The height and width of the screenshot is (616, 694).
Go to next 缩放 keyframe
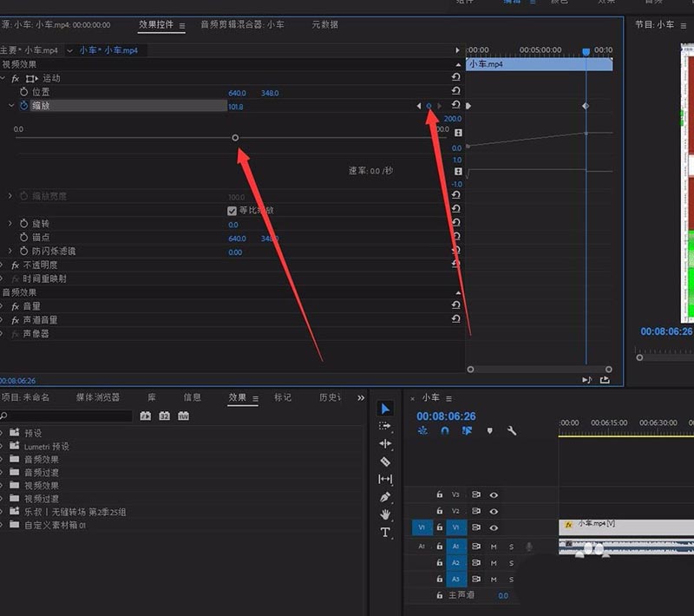[x=439, y=106]
